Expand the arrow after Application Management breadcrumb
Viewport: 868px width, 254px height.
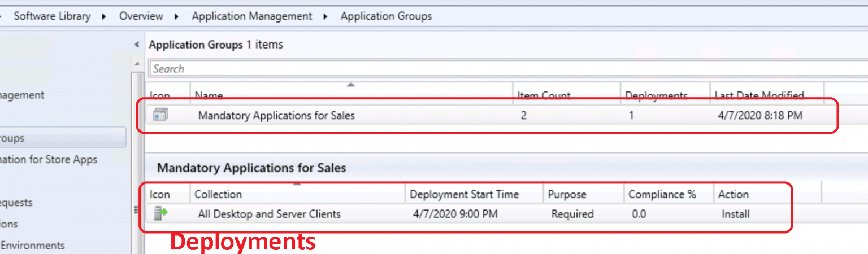(x=326, y=16)
